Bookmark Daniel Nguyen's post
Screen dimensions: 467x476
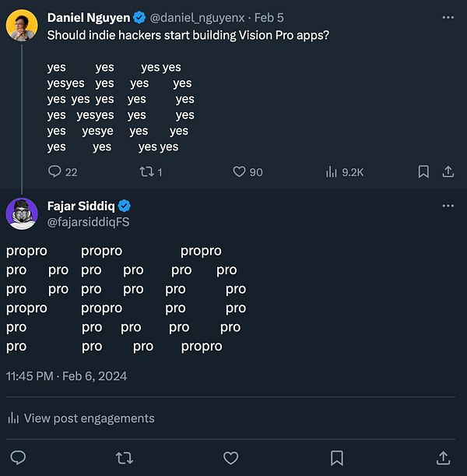coord(423,171)
